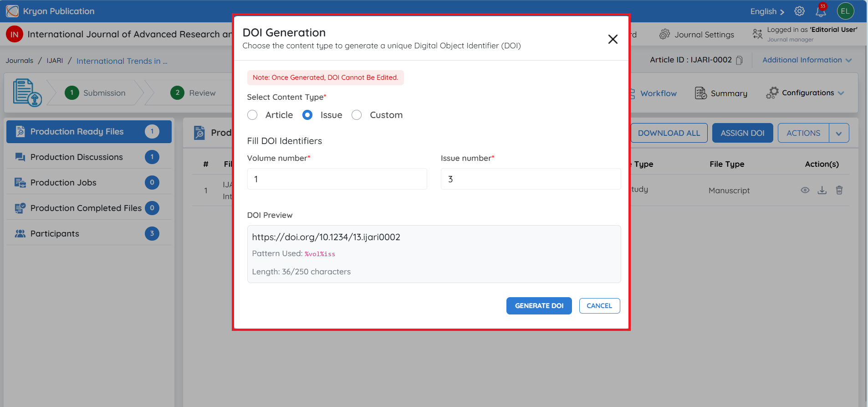Click the Production Completed Files icon

20,208
